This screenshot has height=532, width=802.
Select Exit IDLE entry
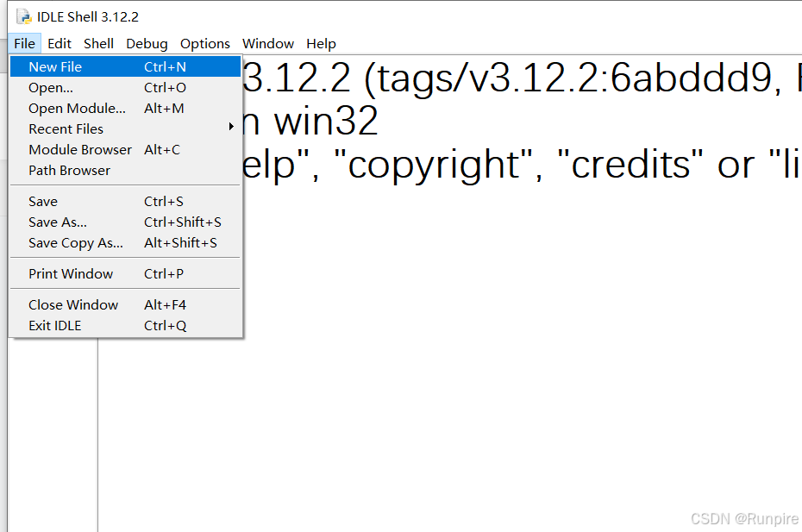[125, 325]
